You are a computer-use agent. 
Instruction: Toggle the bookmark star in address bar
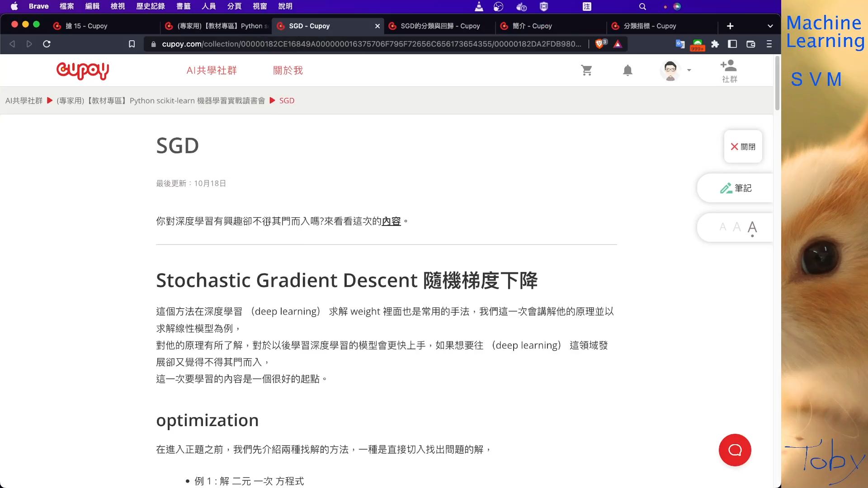[132, 44]
